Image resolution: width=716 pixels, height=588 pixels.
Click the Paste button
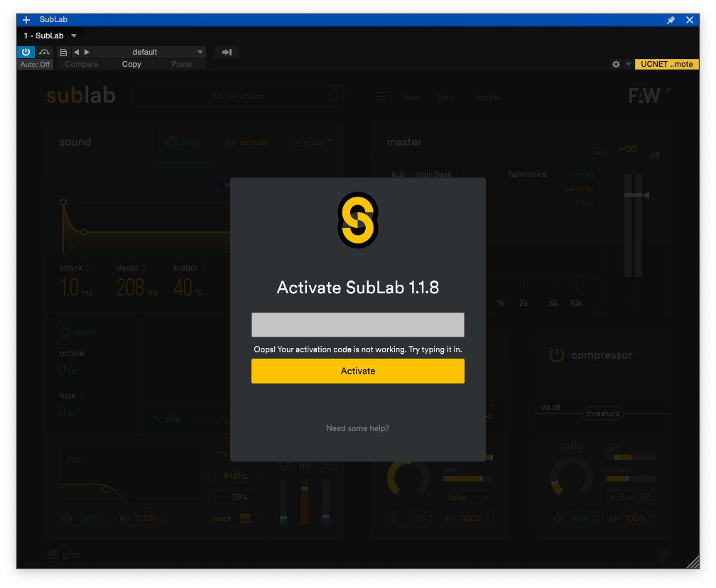tap(181, 65)
